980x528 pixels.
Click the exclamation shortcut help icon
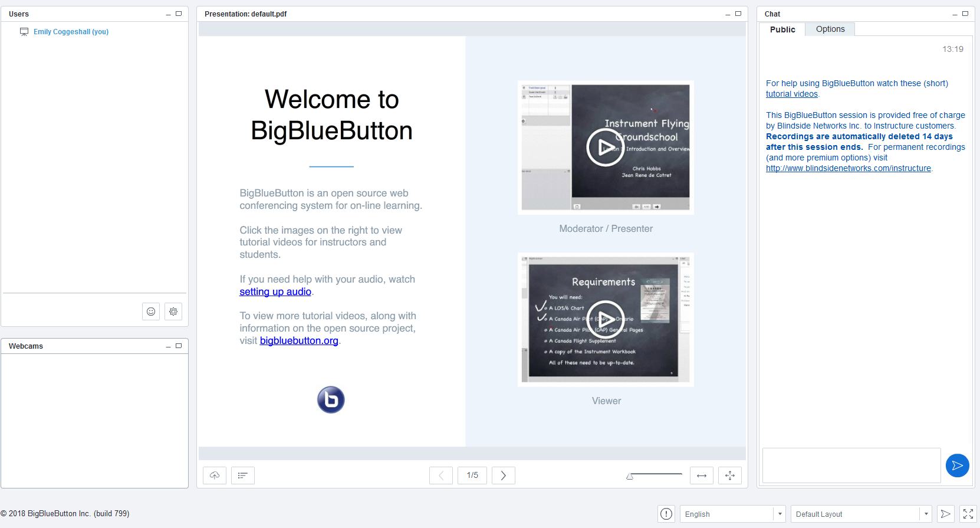[x=666, y=514]
